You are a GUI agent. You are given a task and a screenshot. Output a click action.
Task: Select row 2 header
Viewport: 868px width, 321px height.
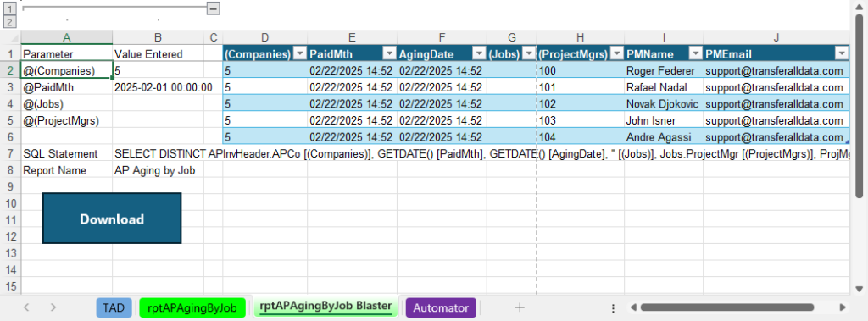(10, 70)
